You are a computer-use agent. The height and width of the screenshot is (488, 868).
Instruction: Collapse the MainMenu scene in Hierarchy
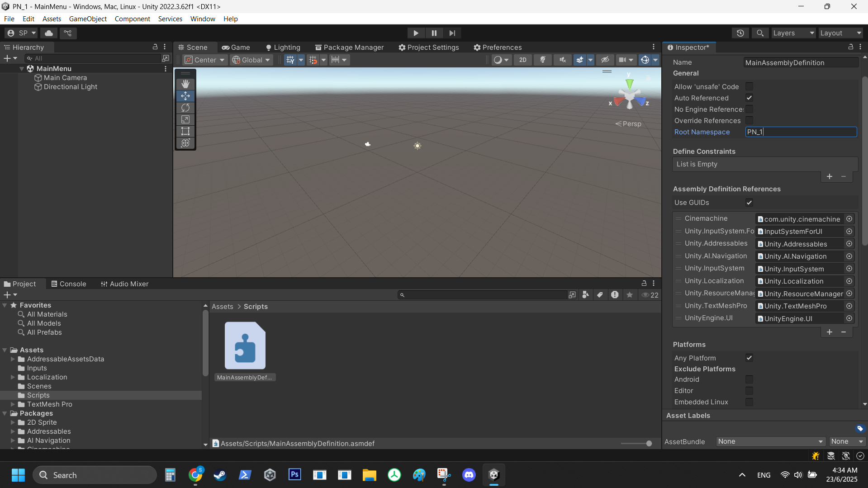(21, 69)
